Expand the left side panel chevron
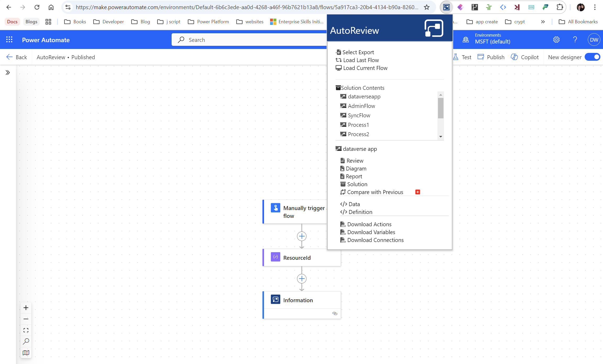 [8, 73]
